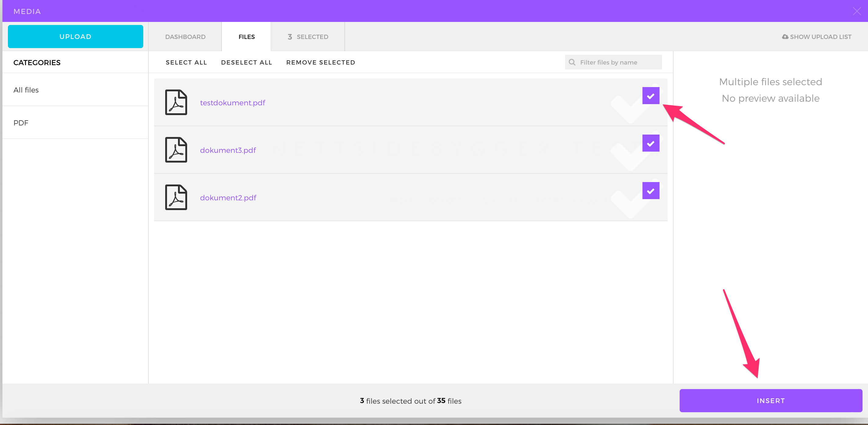Open the dokument3.pdf file link

[228, 150]
